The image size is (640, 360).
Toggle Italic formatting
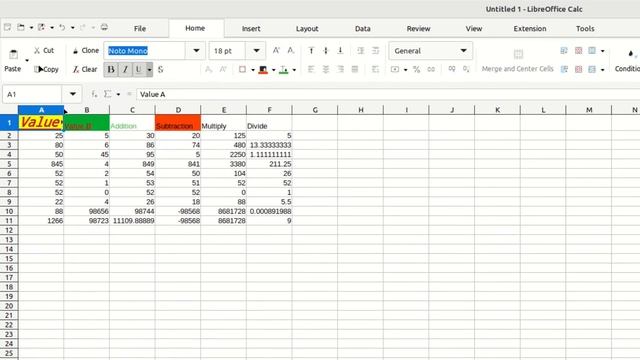(x=125, y=70)
